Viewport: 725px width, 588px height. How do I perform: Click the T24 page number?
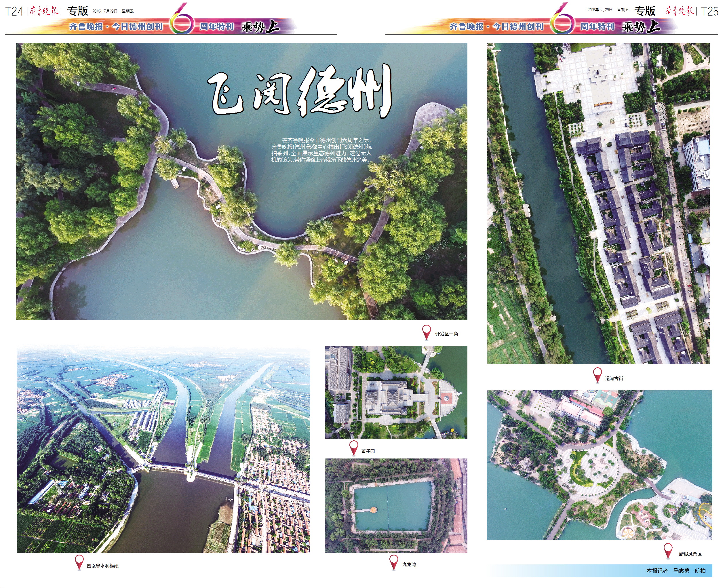pyautogui.click(x=14, y=12)
